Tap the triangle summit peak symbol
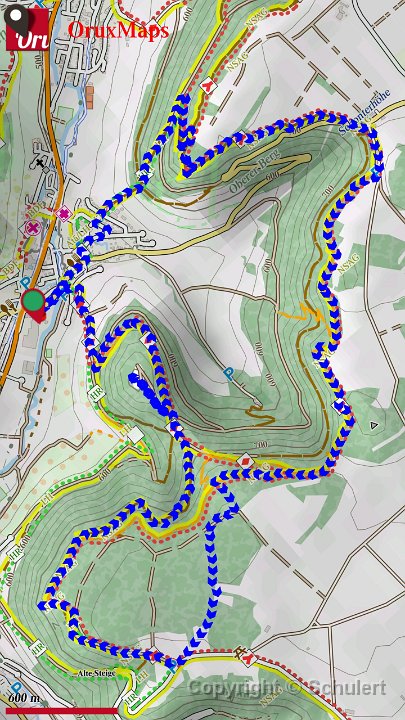Image resolution: width=405 pixels, height=720 pixels. click(x=375, y=426)
